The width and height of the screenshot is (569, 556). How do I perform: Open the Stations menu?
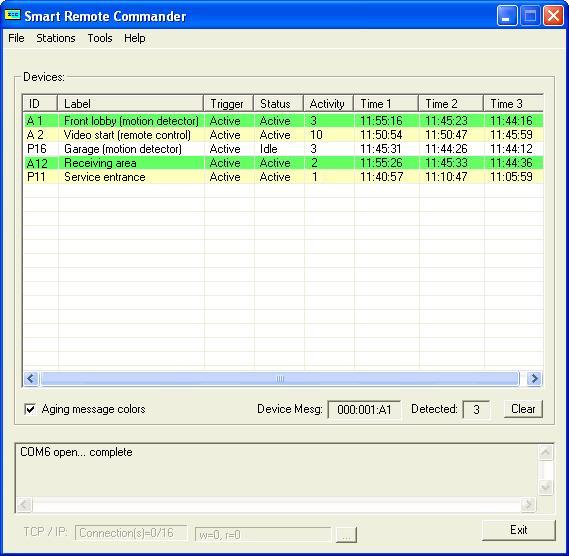[x=56, y=38]
